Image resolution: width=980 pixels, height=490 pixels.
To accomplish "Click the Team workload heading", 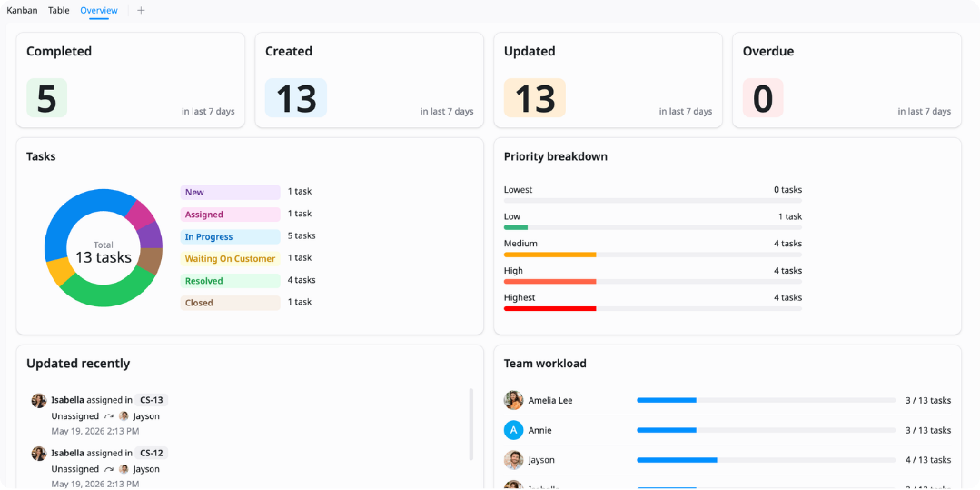I will coord(545,364).
